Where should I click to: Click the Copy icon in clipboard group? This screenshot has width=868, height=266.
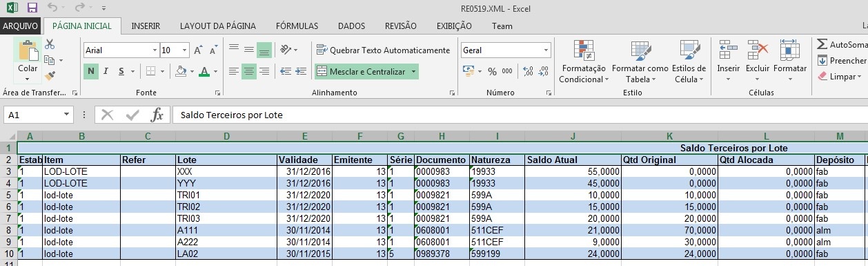(x=50, y=60)
